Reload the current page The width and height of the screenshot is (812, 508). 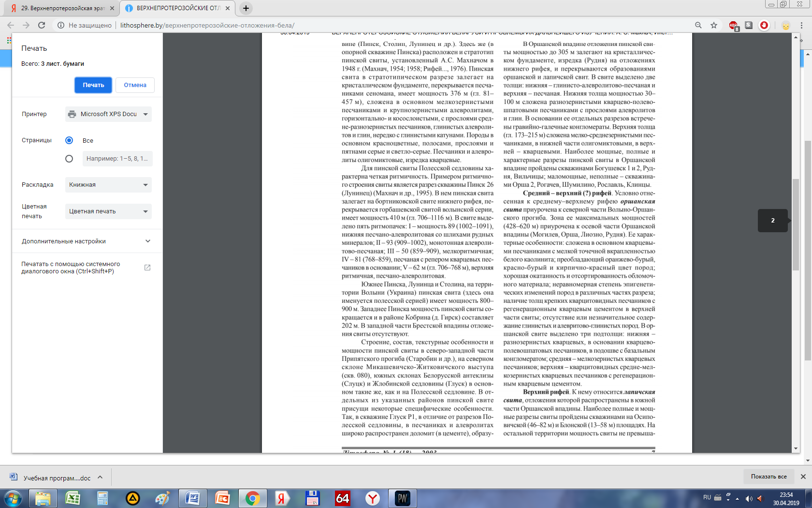click(x=42, y=25)
